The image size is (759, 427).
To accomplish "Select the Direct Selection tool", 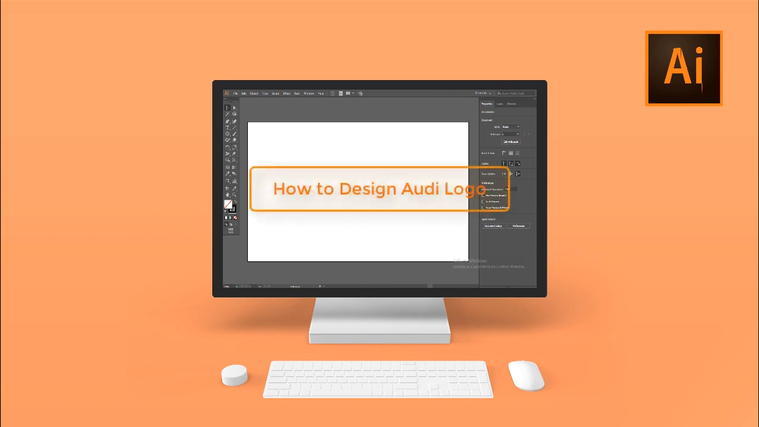I will click(234, 107).
